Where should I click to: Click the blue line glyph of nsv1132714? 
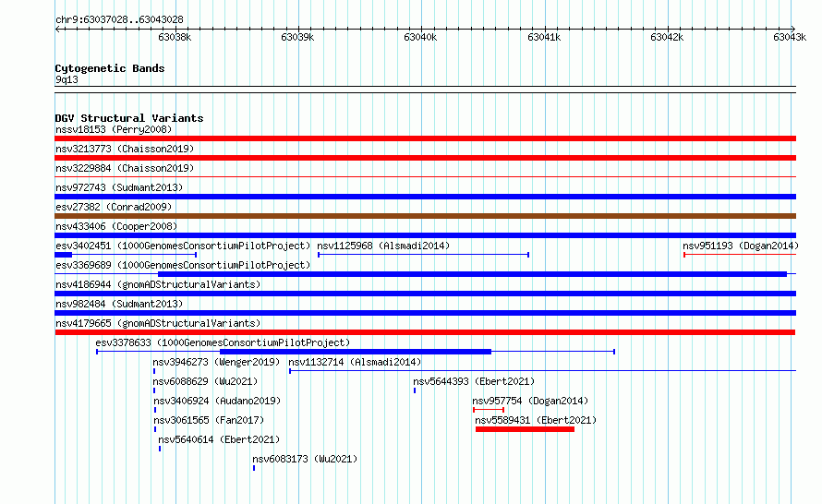coord(542,371)
